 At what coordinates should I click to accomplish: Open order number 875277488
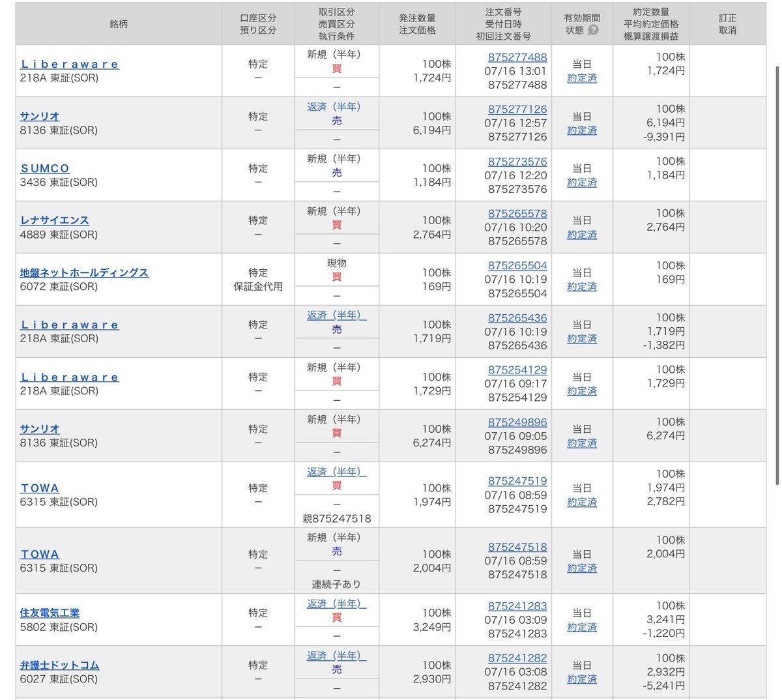[517, 57]
